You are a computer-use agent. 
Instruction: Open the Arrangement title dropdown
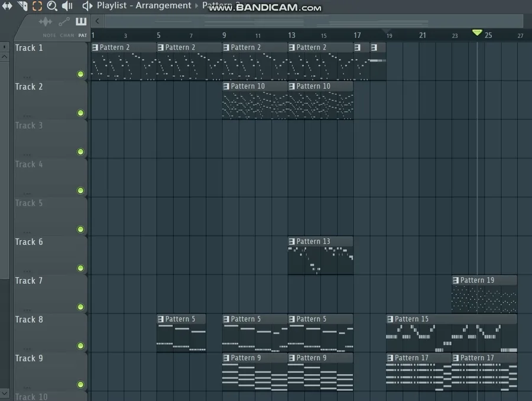tap(163, 5)
